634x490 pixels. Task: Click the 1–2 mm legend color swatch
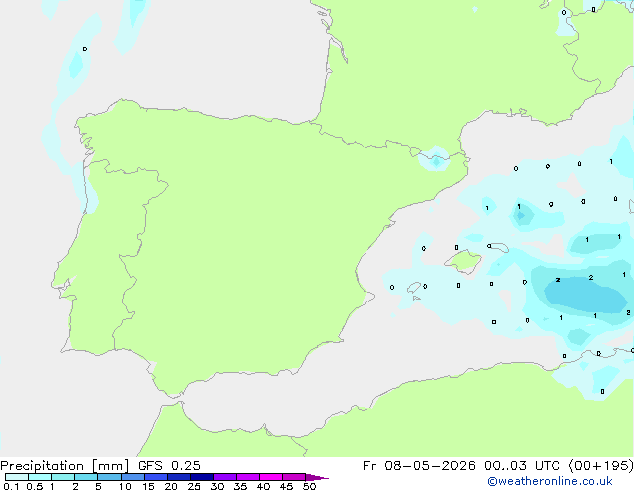tap(63, 477)
